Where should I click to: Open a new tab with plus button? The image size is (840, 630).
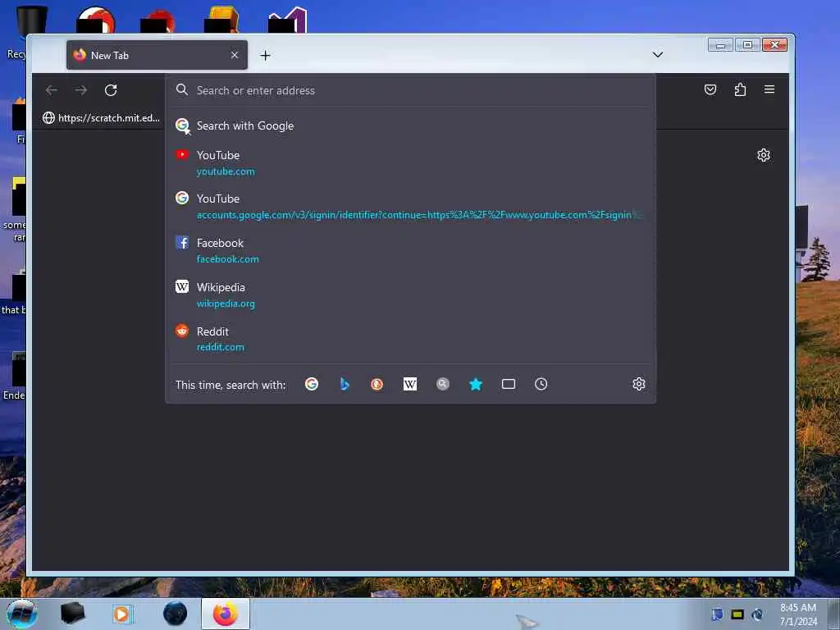(265, 56)
